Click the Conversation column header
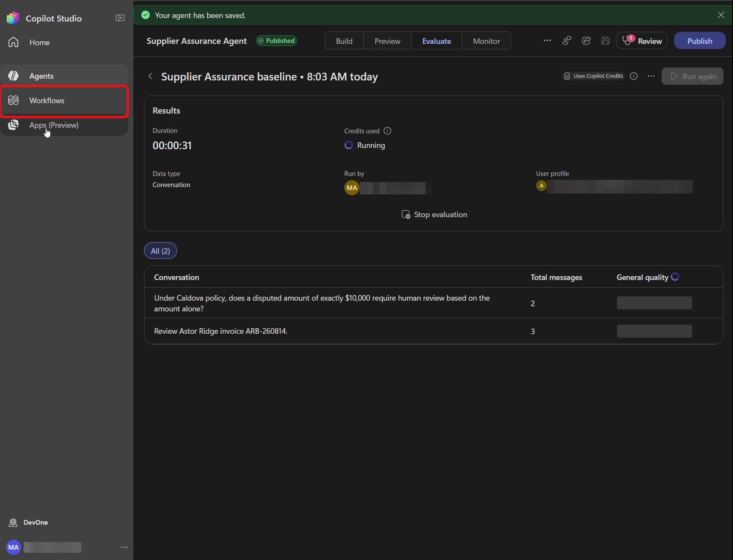Screen dimensions: 733x560 [x=176, y=277]
